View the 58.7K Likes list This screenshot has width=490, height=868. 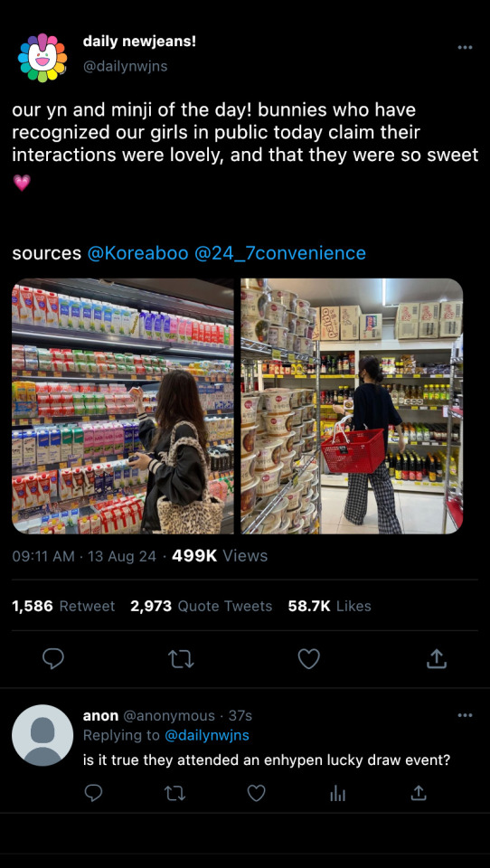pyautogui.click(x=329, y=606)
